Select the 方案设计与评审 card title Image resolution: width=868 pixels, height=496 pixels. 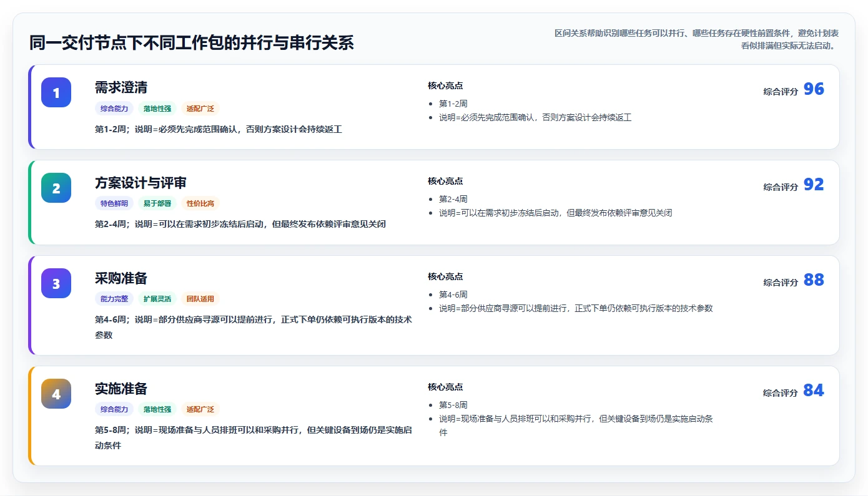click(x=141, y=183)
